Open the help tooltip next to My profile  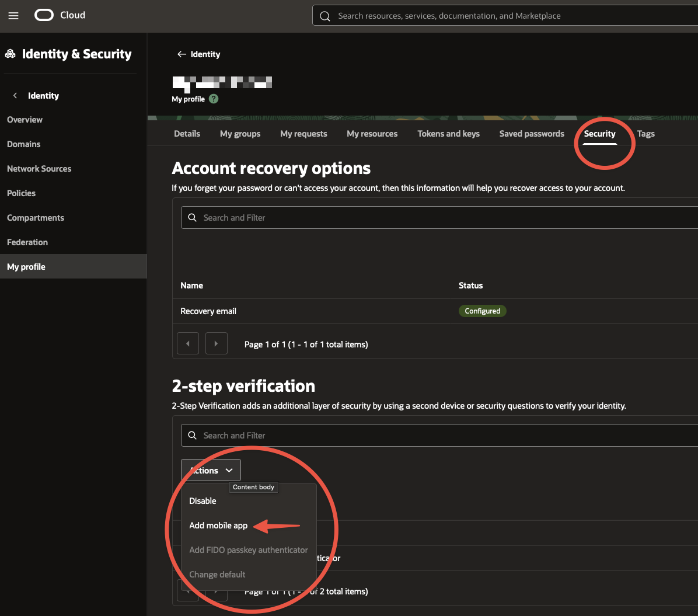(213, 99)
